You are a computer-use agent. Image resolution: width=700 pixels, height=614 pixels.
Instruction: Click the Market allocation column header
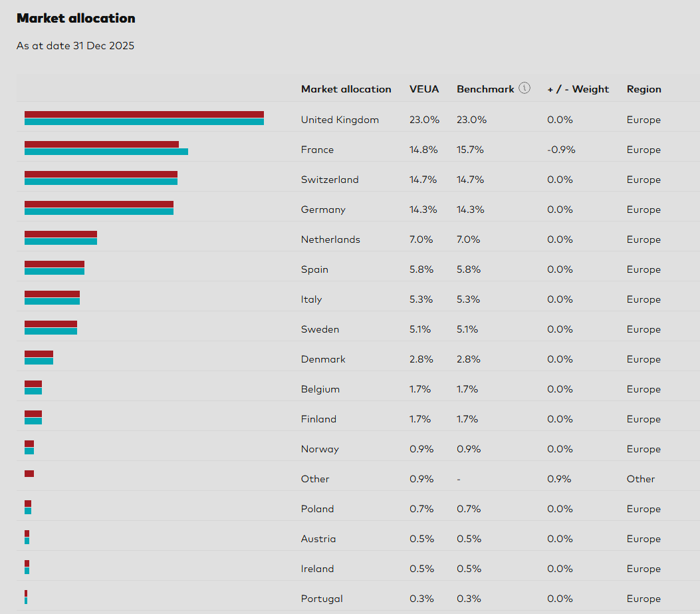(x=346, y=89)
